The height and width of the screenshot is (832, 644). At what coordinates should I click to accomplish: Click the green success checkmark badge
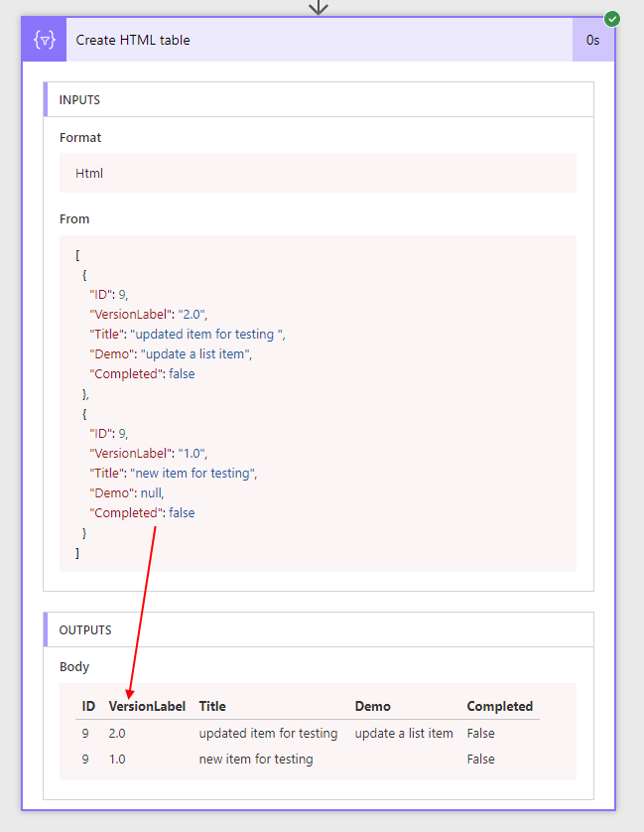coord(612,19)
